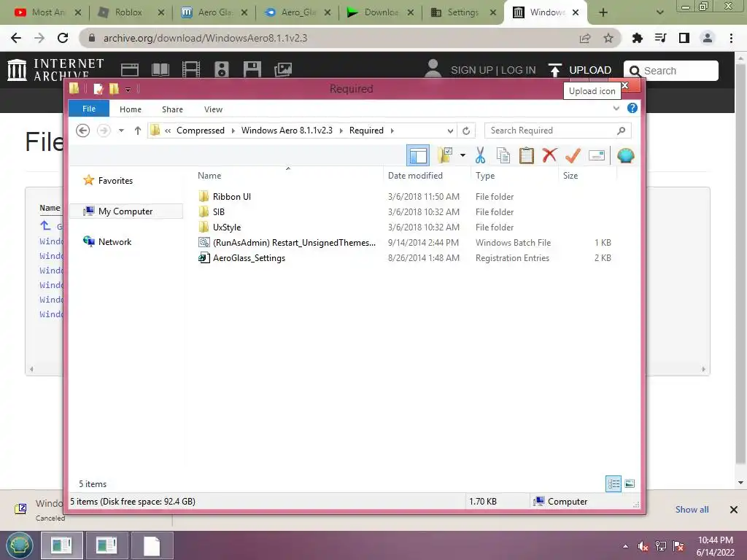Click the Rename icon in toolbar

(x=597, y=155)
